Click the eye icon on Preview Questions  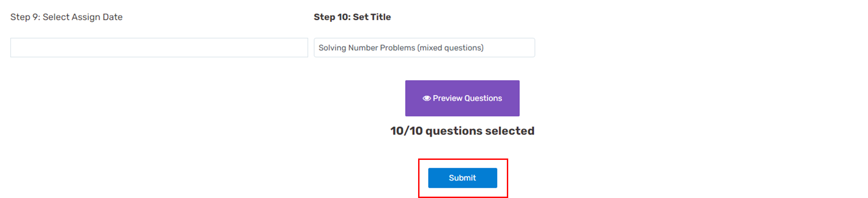tap(427, 98)
